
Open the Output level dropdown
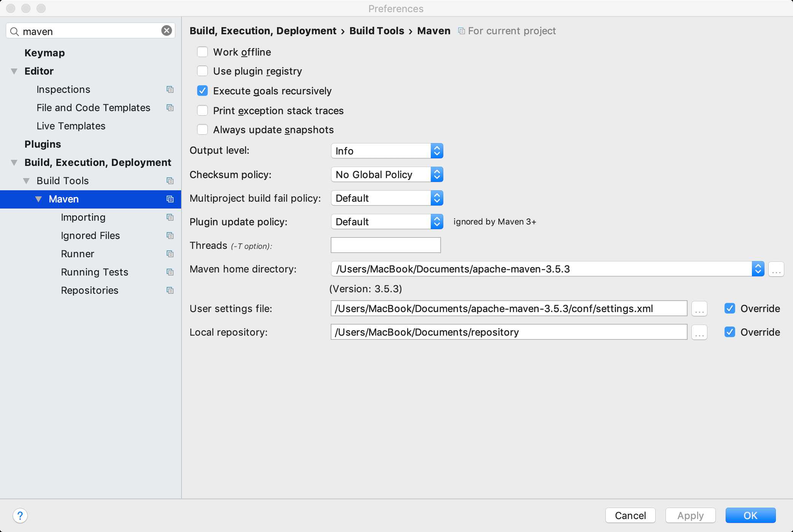[x=387, y=151]
